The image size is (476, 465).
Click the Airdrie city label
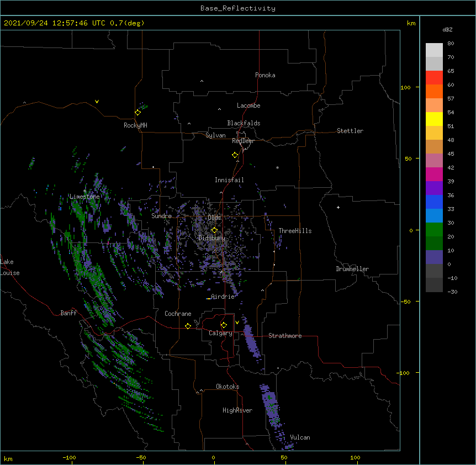223,297
